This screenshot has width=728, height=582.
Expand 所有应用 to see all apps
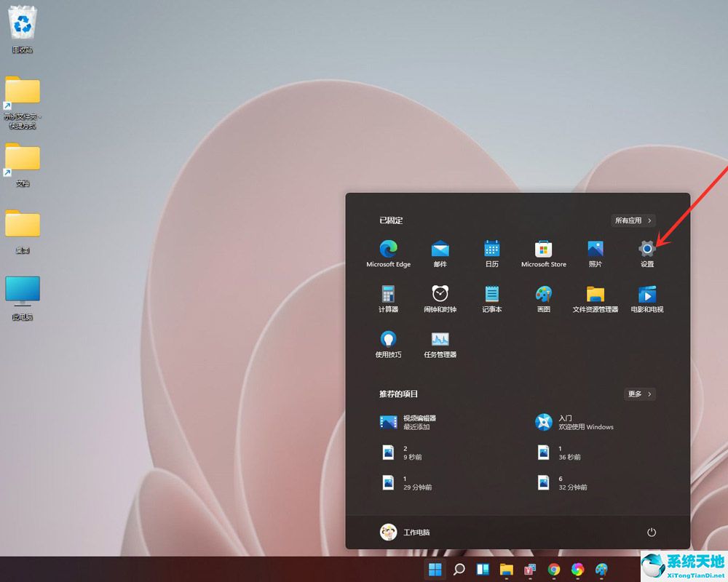coord(632,220)
